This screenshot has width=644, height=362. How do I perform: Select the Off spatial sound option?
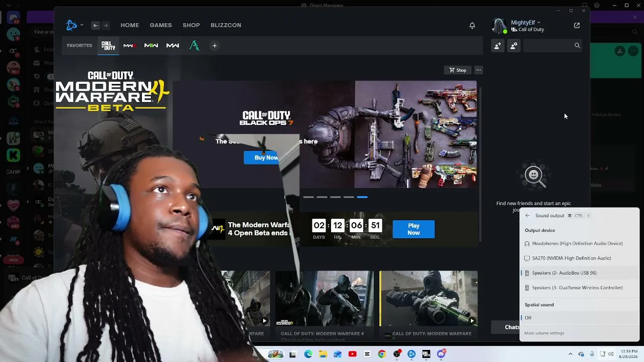click(579, 318)
